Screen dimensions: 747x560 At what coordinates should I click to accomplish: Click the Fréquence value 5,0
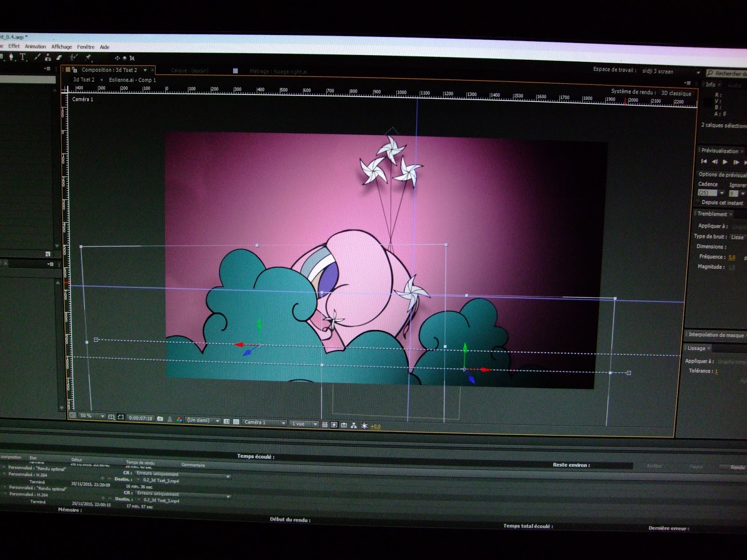[732, 257]
